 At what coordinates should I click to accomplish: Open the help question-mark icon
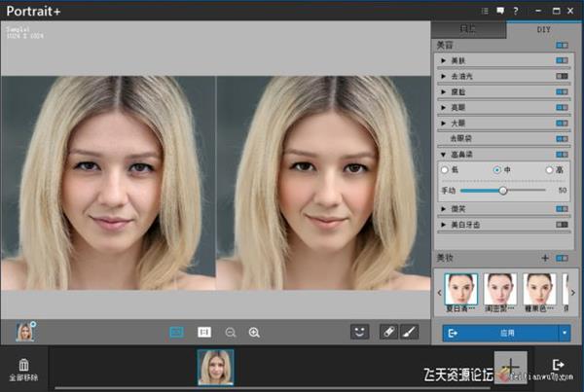(516, 11)
